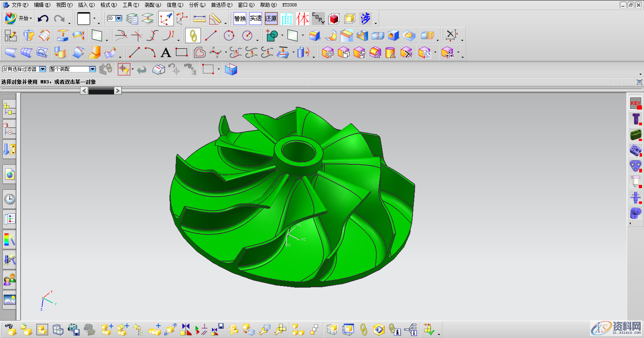The image size is (644, 338).
Task: Open the 分析 (Analysis) menu
Action: pos(197,5)
